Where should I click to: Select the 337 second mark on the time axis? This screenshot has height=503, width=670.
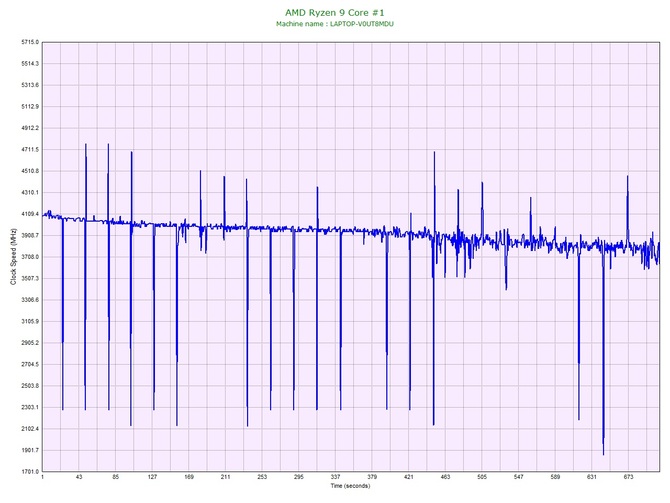pos(336,478)
